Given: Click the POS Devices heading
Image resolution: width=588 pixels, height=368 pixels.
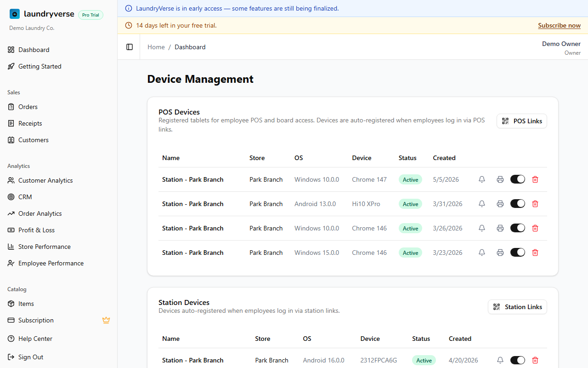Looking at the screenshot, I should (179, 112).
